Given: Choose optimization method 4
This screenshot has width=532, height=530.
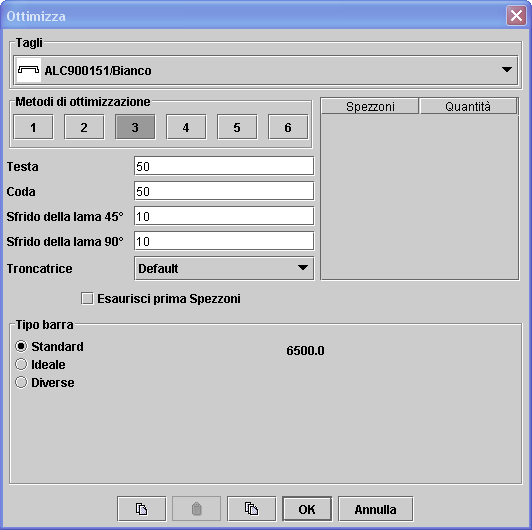Looking at the screenshot, I should (x=186, y=127).
